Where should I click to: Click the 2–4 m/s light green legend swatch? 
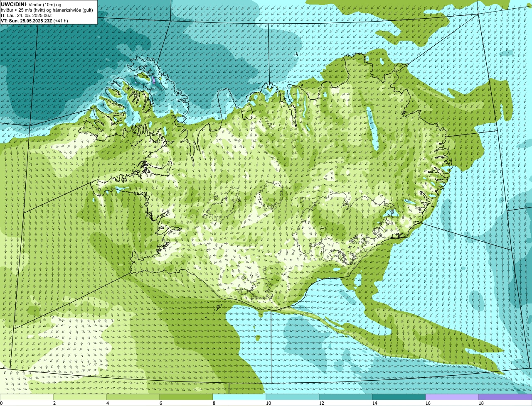[80, 397]
